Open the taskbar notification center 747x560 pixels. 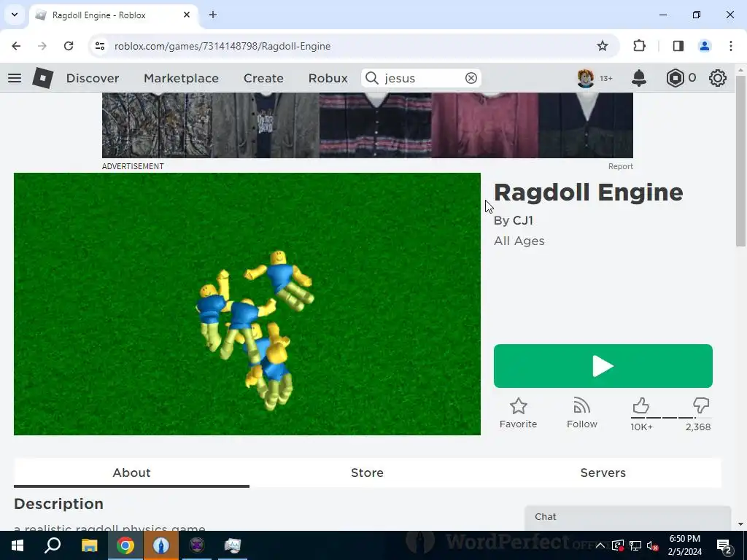[x=724, y=545]
